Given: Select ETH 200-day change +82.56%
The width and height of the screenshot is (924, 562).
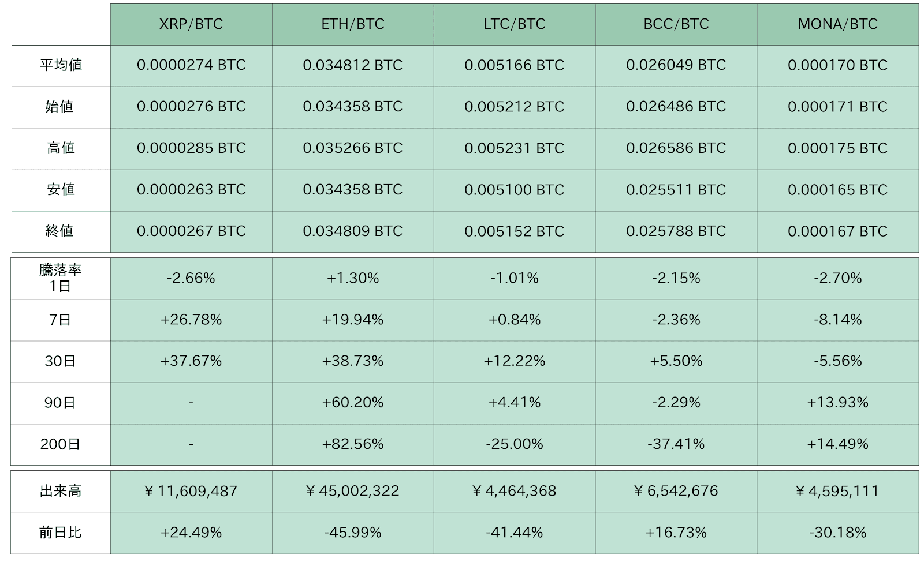Looking at the screenshot, I should point(353,444).
